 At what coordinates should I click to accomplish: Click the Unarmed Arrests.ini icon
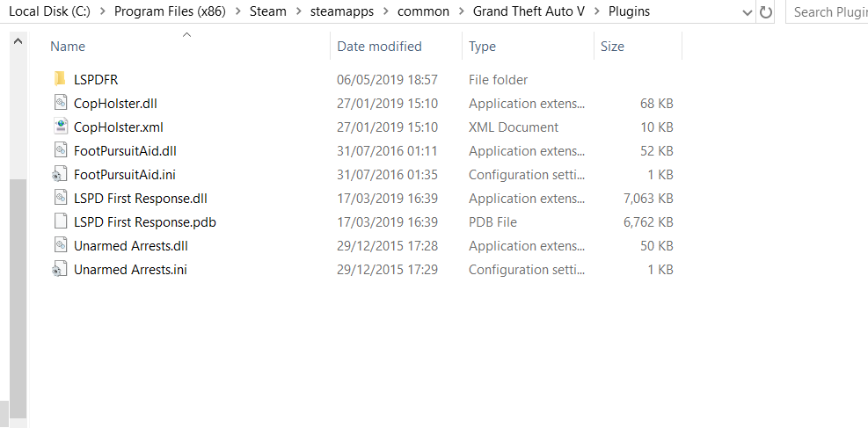click(x=61, y=270)
